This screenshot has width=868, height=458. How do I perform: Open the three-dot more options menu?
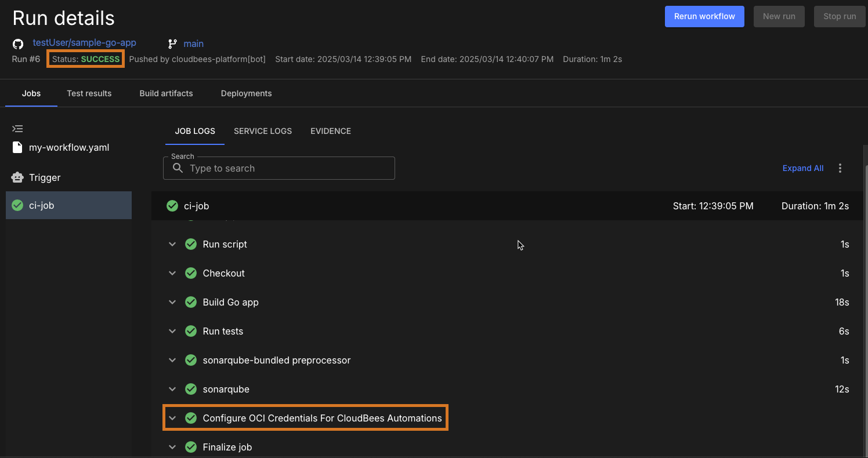tap(840, 168)
